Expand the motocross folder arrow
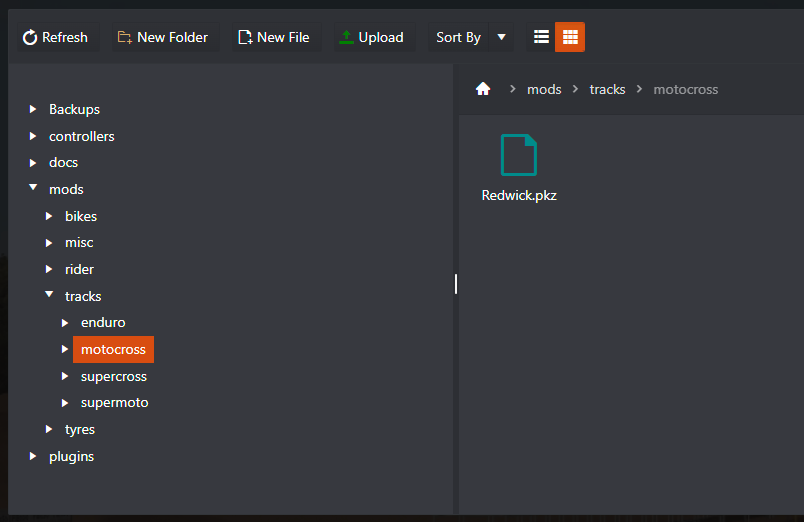804x522 pixels. [x=65, y=349]
